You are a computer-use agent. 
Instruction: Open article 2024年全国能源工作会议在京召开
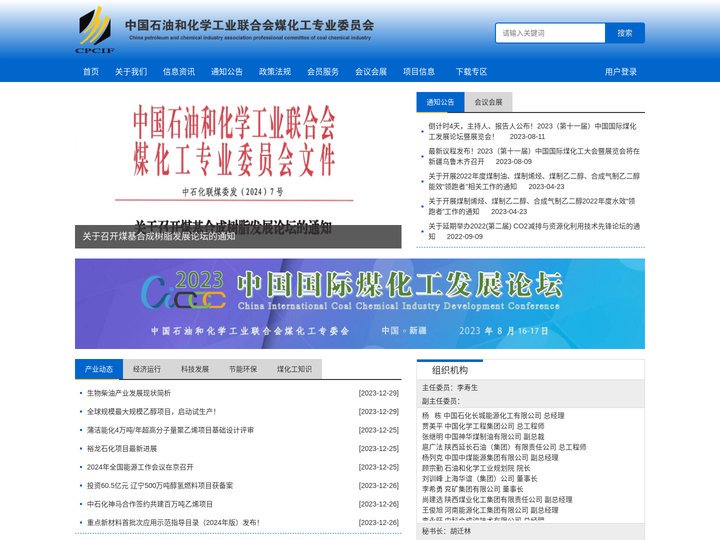coord(140,467)
